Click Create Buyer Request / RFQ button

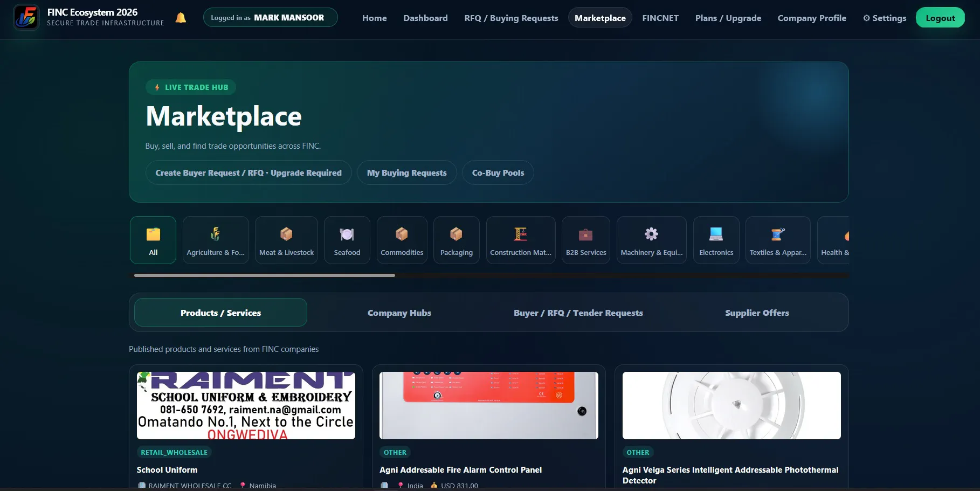tap(249, 172)
